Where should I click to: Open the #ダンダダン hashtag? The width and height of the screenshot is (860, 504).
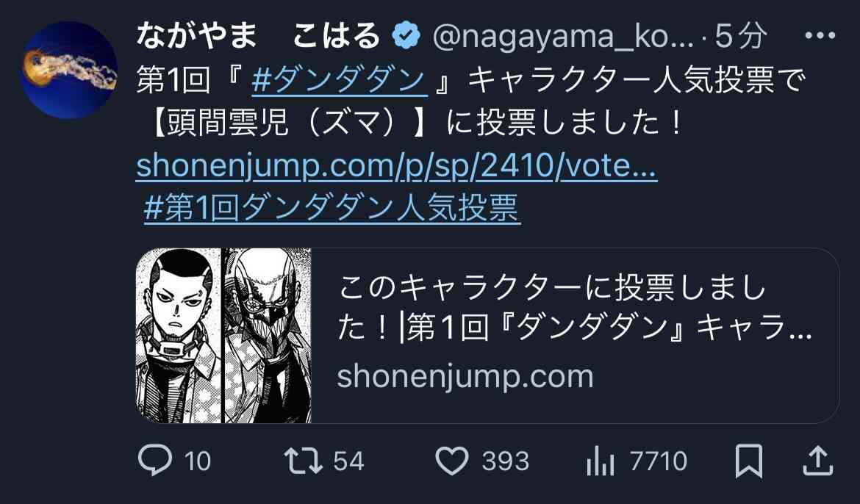pos(340,80)
